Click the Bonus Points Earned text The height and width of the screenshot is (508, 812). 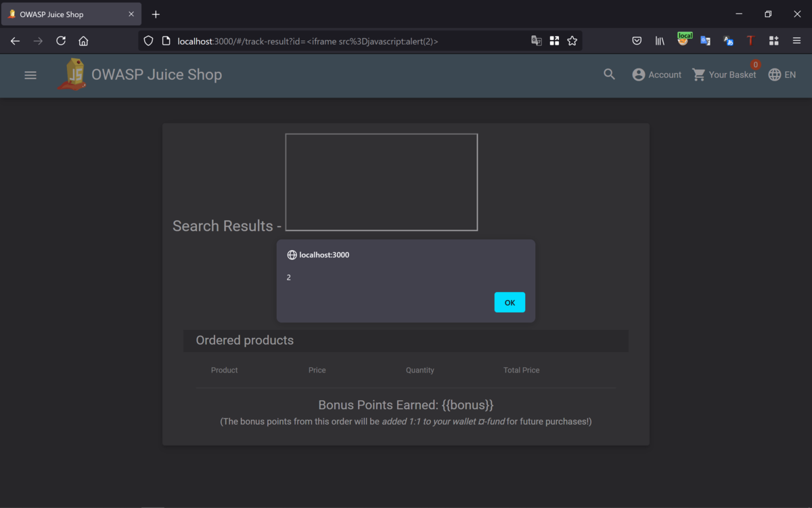pos(406,405)
